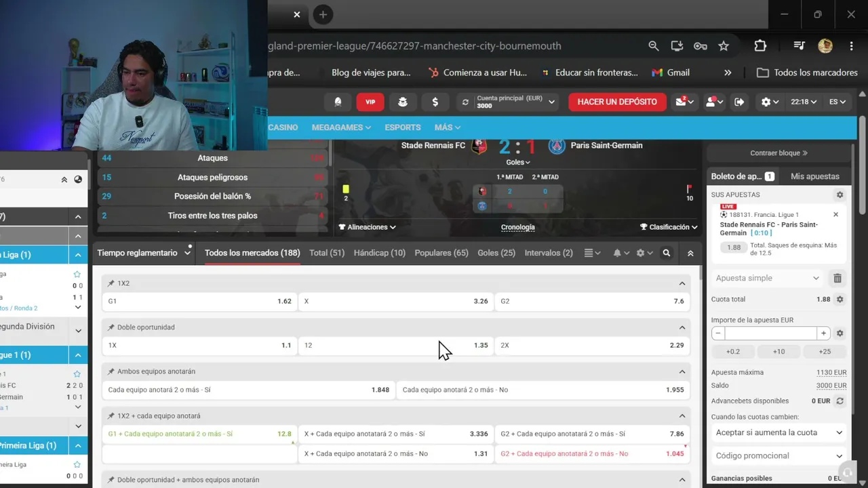Screen dimensions: 868x488
Task: Increase the stake with the plus button
Action: pos(824,333)
